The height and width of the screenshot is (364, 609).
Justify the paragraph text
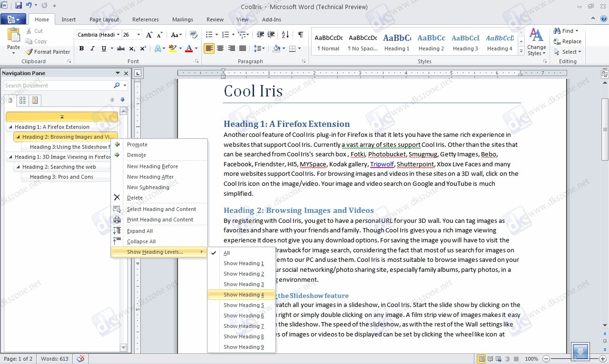pos(243,48)
